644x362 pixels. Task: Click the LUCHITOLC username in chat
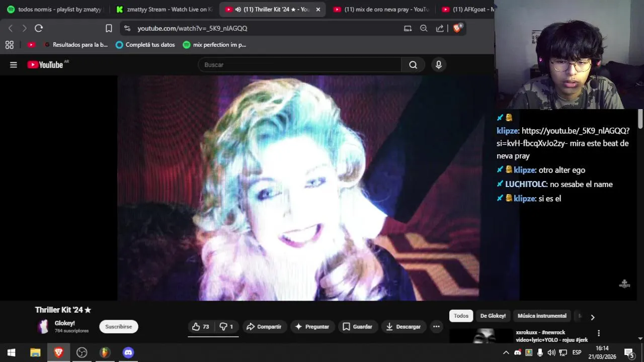526,185
